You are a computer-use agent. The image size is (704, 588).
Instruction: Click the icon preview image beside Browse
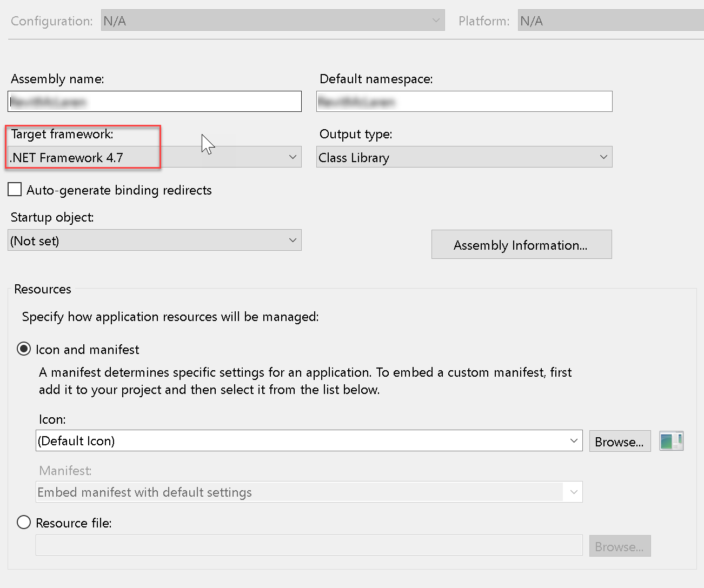pyautogui.click(x=672, y=441)
